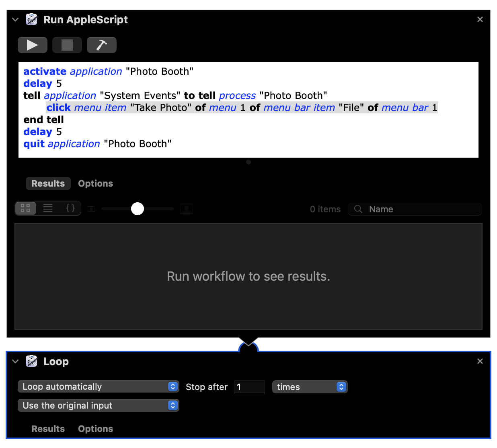
Task: Compile the script with the hammer icon
Action: (102, 45)
